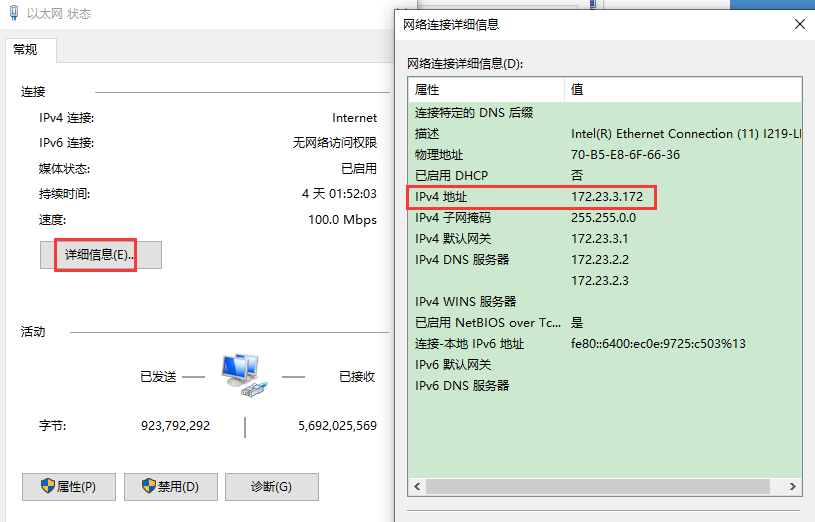Viewport: 815px width, 522px height.
Task: Select the 描述 row
Action: 605,134
